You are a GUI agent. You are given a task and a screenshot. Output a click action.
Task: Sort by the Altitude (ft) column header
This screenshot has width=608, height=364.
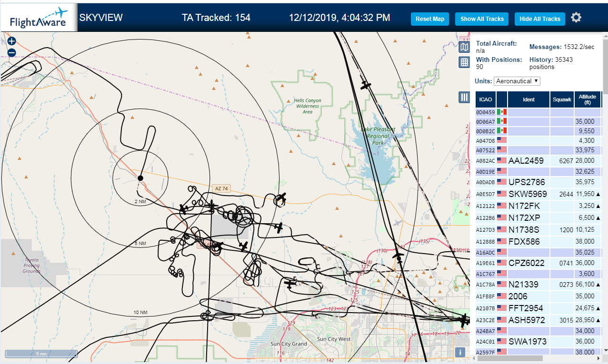coord(588,99)
